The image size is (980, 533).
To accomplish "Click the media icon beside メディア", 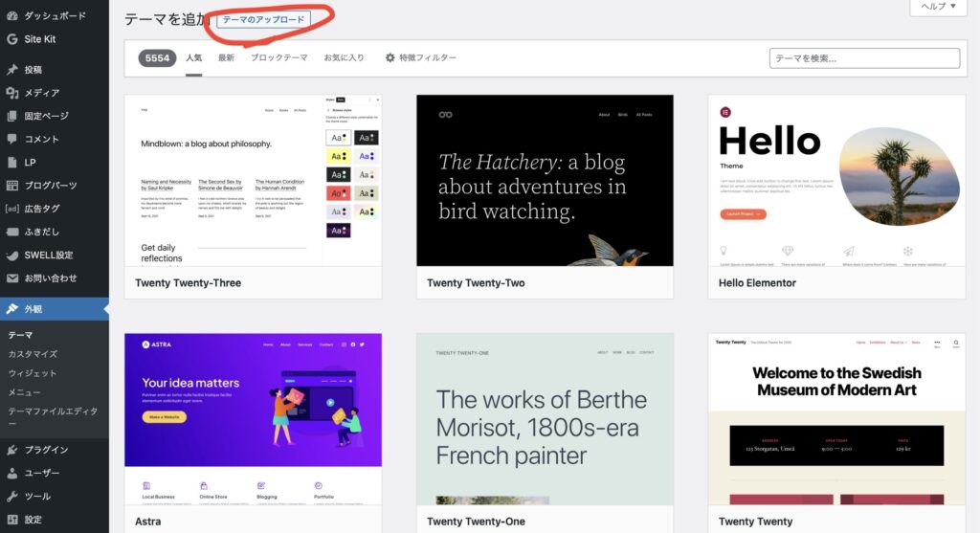I will (x=11, y=93).
